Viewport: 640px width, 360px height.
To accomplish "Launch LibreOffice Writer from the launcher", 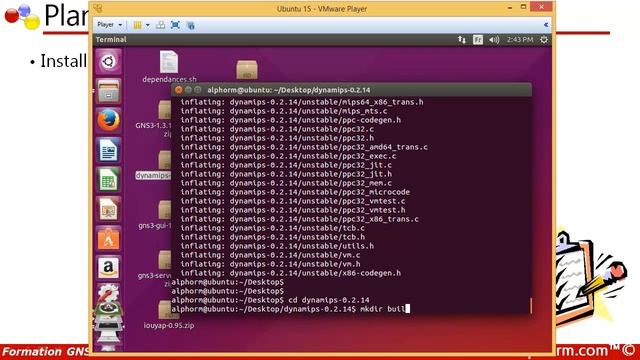I will pyautogui.click(x=108, y=150).
